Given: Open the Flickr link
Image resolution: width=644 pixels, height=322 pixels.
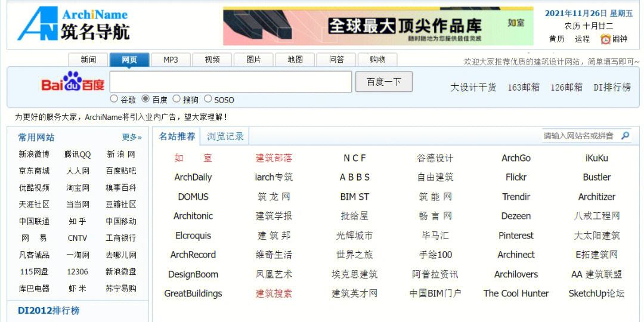Looking at the screenshot, I should pos(516,178).
